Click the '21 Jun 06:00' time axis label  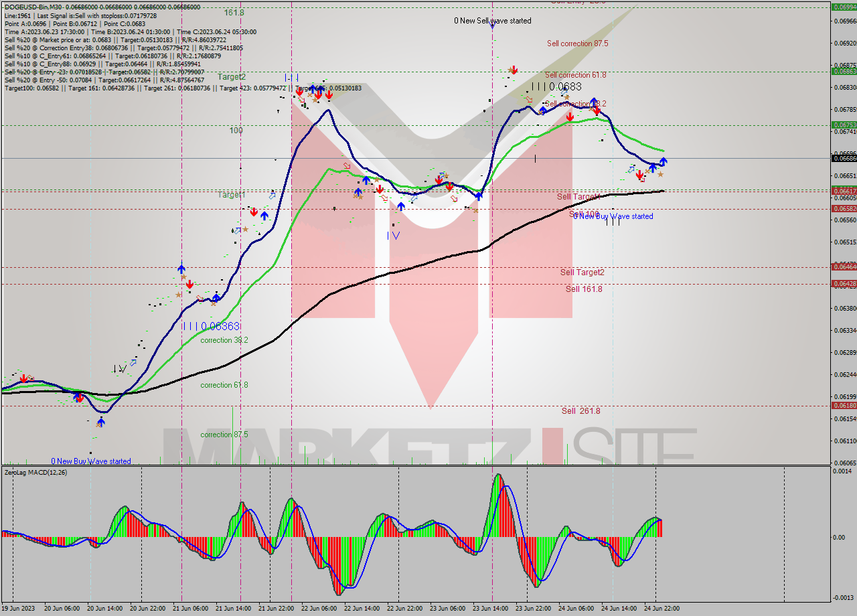[x=190, y=609]
